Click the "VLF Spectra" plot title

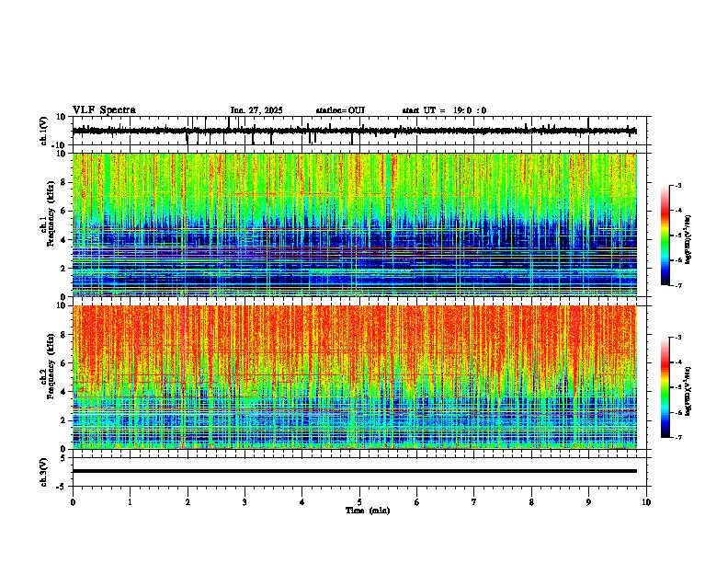point(104,110)
